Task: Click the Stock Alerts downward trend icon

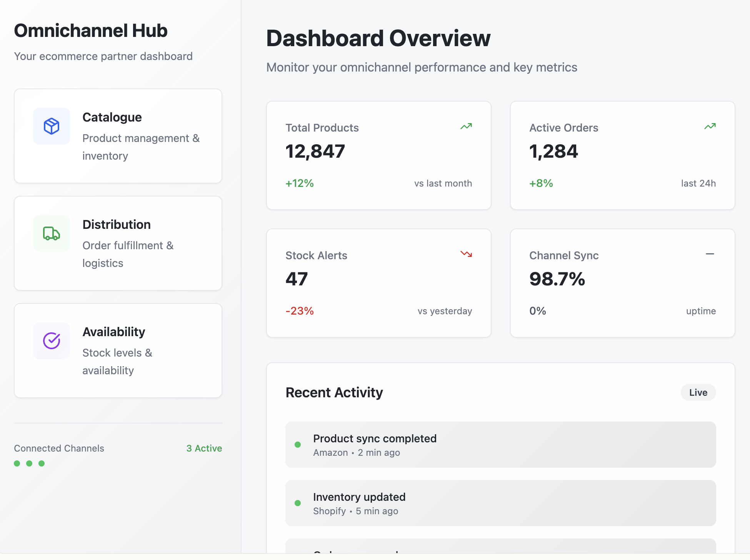Action: [466, 254]
